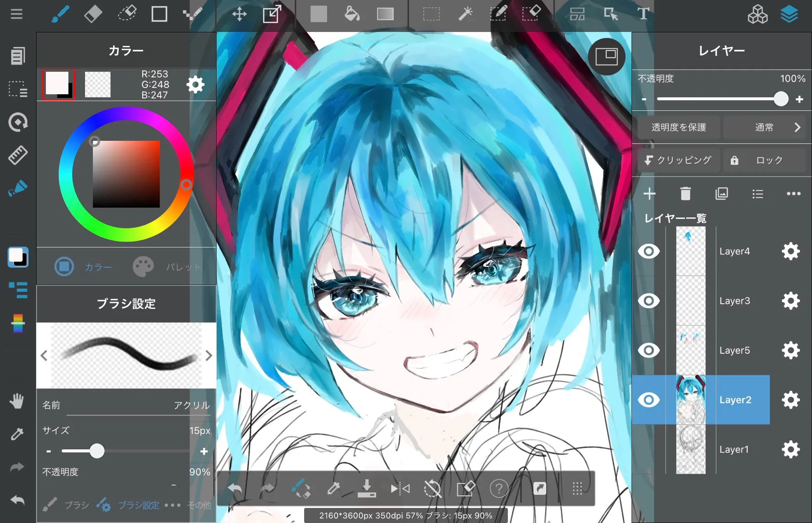Toggle the Layers panel icon
The image size is (812, 523).
point(789,14)
